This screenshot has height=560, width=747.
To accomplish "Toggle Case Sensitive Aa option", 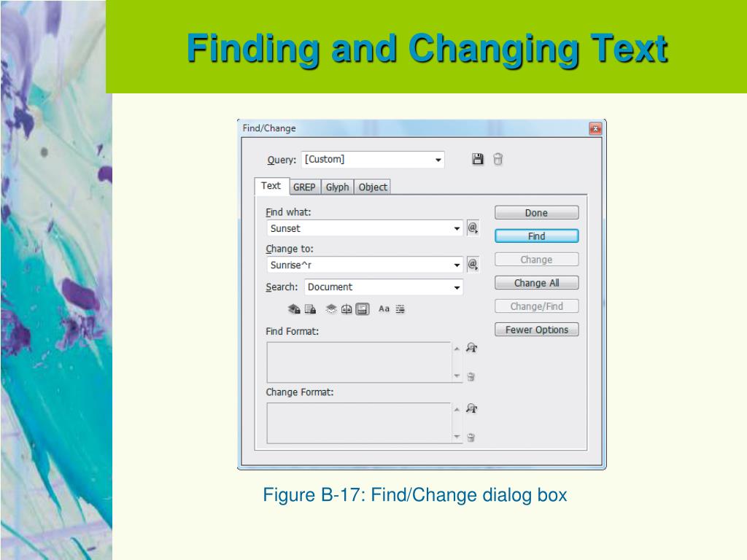I will click(384, 309).
